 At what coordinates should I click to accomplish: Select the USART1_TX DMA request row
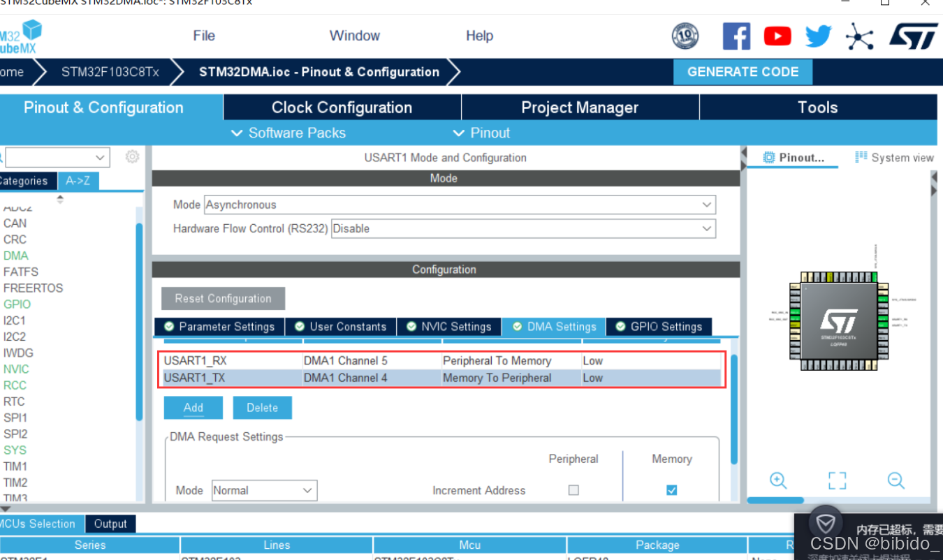441,378
